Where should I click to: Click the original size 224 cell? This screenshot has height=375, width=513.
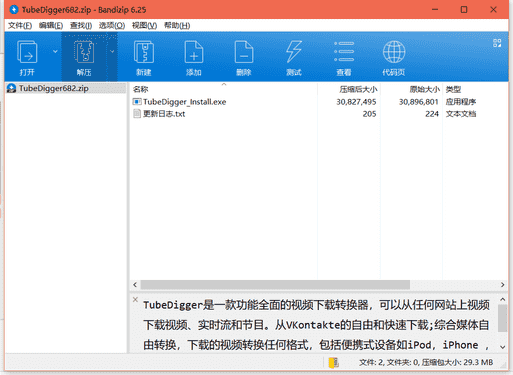(432, 114)
